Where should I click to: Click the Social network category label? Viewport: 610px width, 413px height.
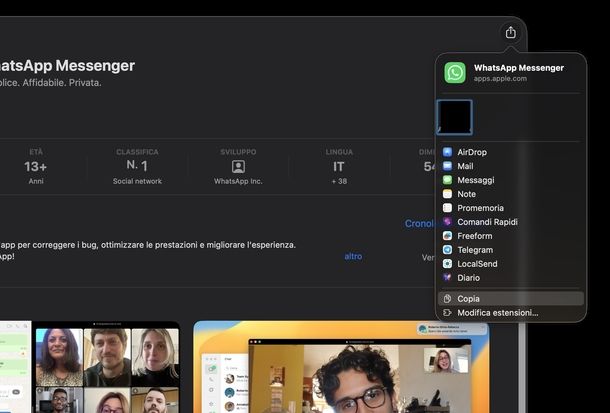[137, 181]
